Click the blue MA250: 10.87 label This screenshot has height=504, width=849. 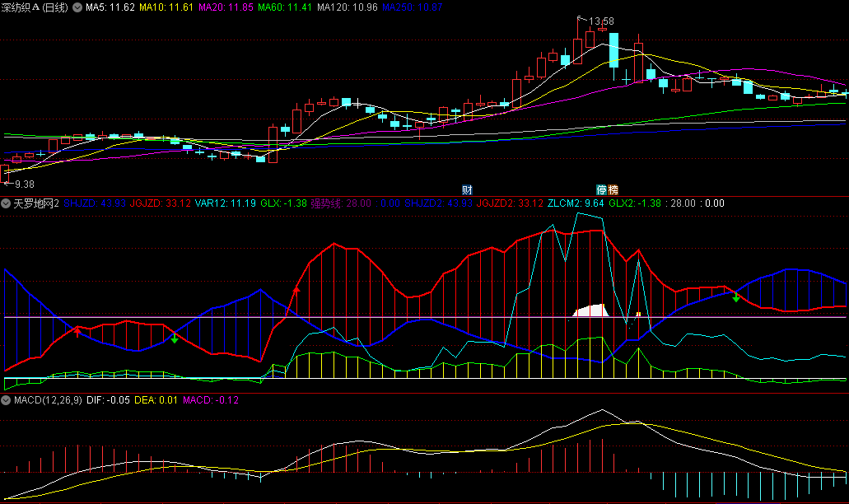pyautogui.click(x=412, y=7)
